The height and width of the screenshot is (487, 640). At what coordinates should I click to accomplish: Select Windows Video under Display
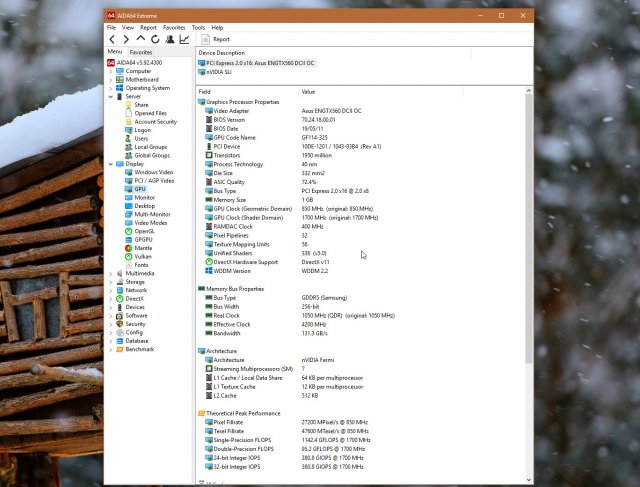(152, 172)
